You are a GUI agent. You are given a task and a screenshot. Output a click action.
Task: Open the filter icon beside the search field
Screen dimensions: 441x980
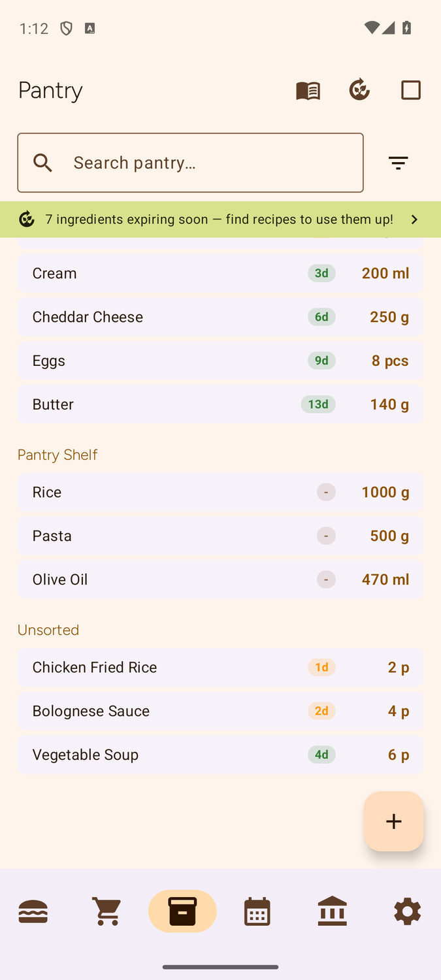(398, 162)
